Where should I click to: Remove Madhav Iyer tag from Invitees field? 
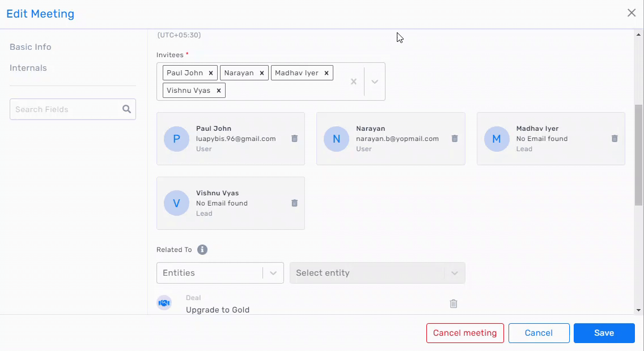327,73
